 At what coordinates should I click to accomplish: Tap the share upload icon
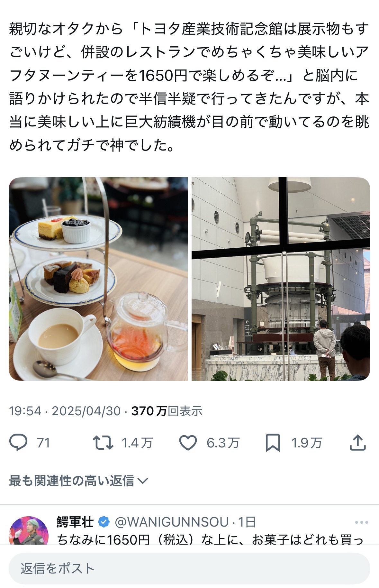point(357,443)
